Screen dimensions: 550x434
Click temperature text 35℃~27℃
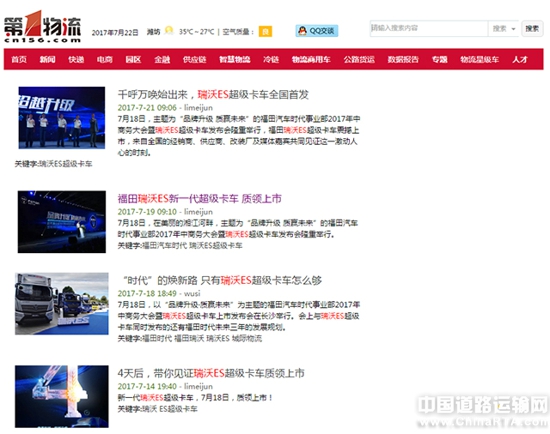(196, 32)
